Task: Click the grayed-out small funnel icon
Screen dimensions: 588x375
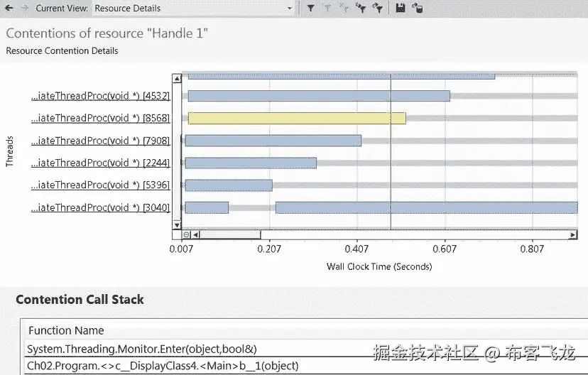Action: pos(327,8)
